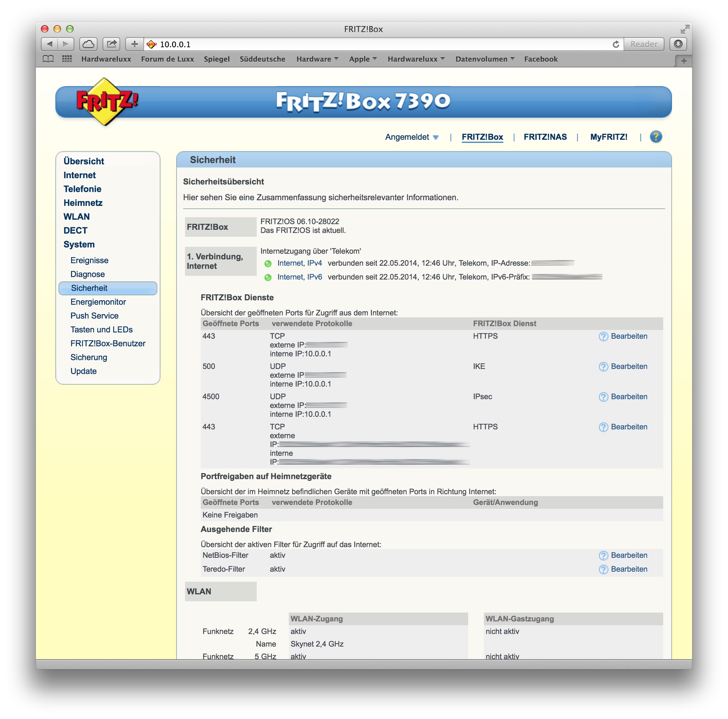This screenshot has height=719, width=728.
Task: Reload page with refresh arrow
Action: click(x=616, y=44)
